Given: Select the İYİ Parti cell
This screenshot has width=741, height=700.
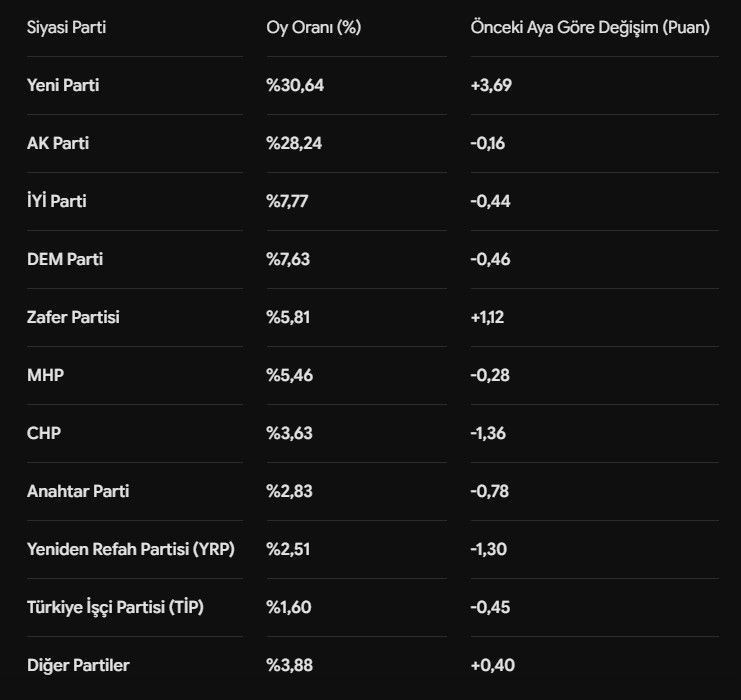Looking at the screenshot, I should [x=57, y=201].
